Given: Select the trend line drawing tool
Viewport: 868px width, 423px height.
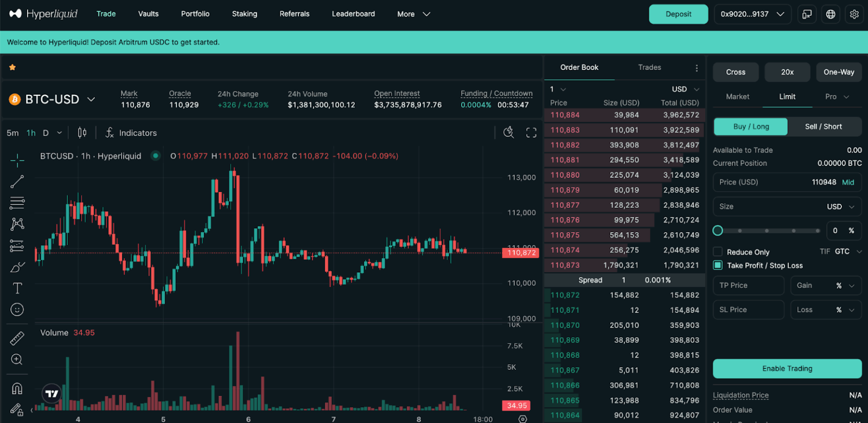Looking at the screenshot, I should point(17,181).
